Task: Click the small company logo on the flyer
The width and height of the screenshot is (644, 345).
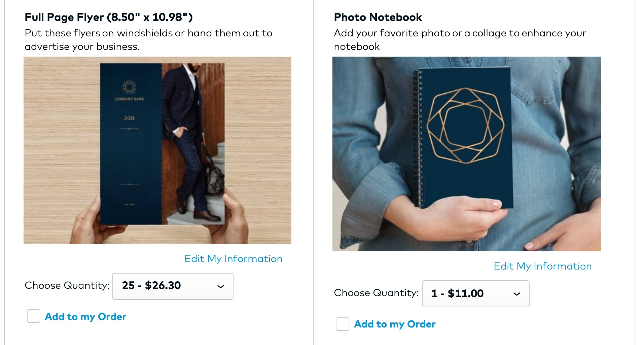Action: pos(129,87)
